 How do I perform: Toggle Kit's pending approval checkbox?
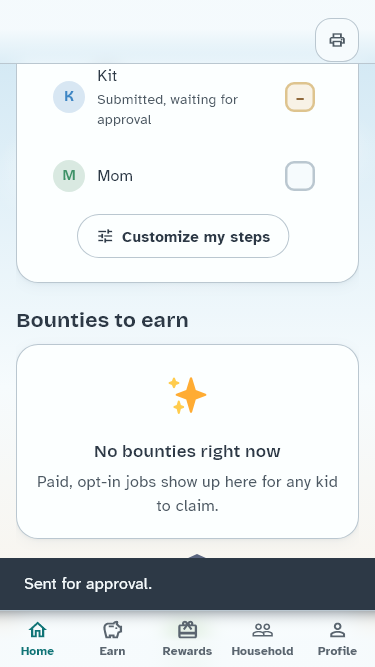[300, 97]
